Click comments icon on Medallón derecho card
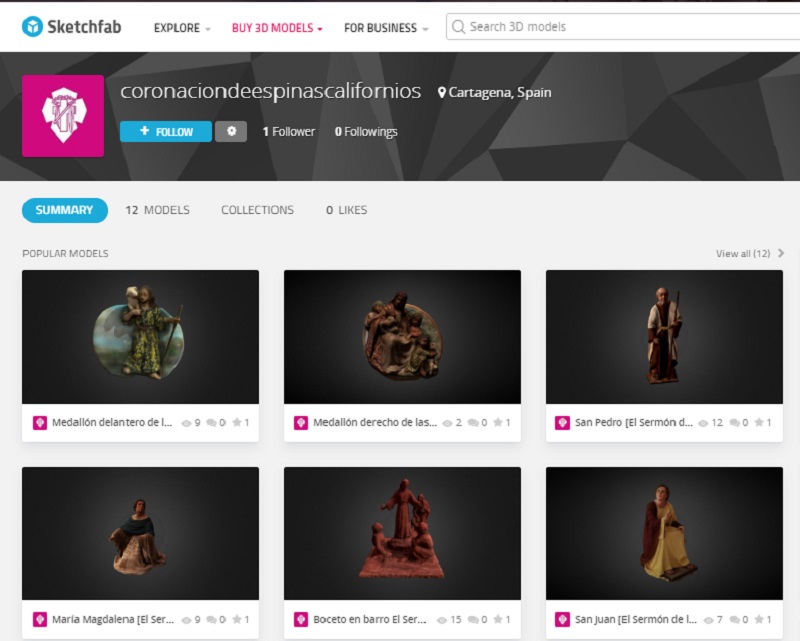Screen dimensions: 800x641 (x=473, y=423)
